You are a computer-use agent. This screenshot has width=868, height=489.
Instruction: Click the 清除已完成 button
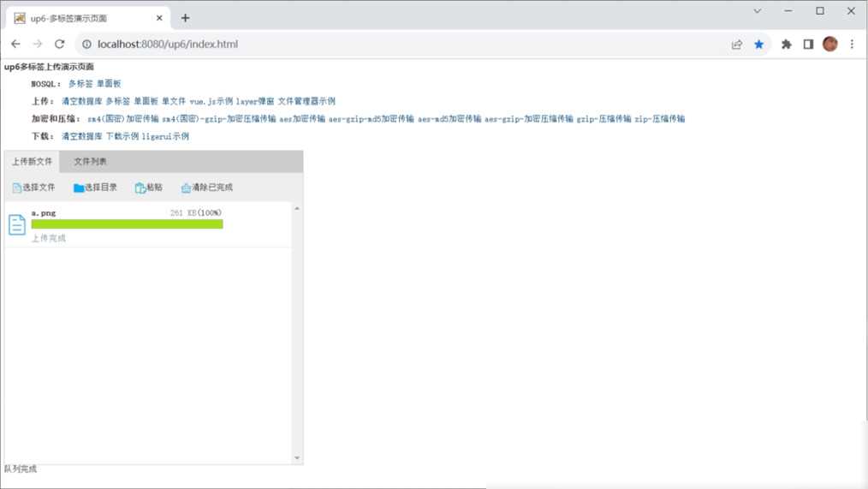click(x=206, y=188)
